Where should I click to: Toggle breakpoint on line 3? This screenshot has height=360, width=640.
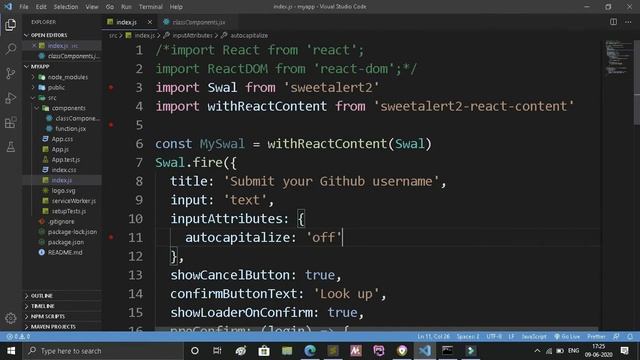[x=111, y=87]
